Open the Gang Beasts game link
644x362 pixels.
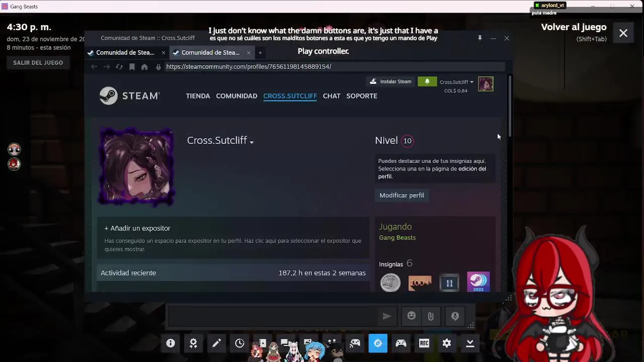pos(397,237)
